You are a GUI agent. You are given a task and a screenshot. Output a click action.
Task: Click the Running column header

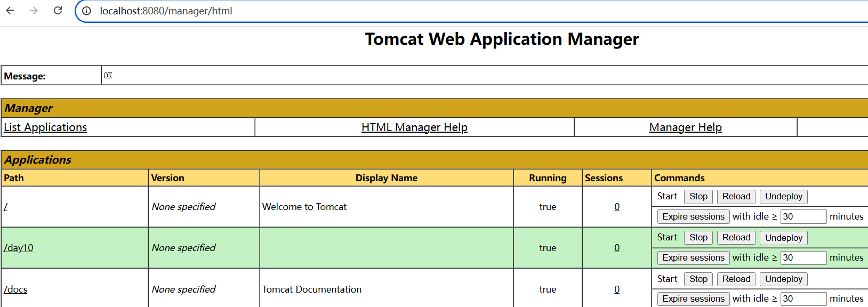tap(548, 178)
